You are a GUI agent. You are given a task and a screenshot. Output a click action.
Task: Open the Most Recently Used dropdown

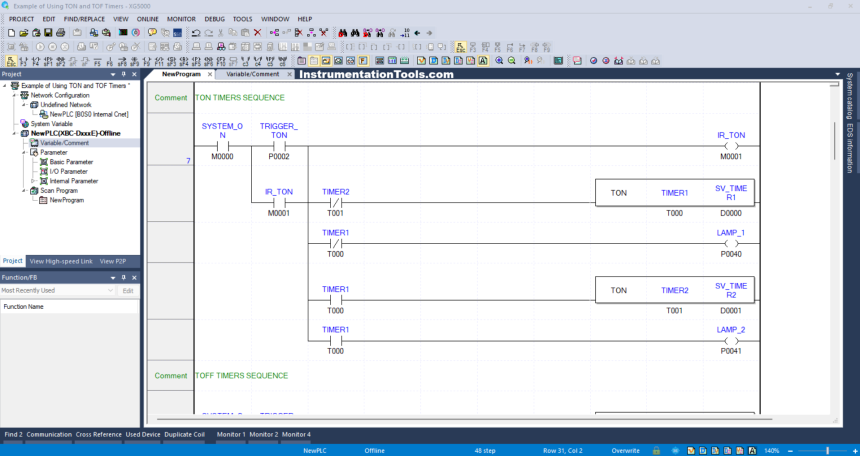coord(110,291)
